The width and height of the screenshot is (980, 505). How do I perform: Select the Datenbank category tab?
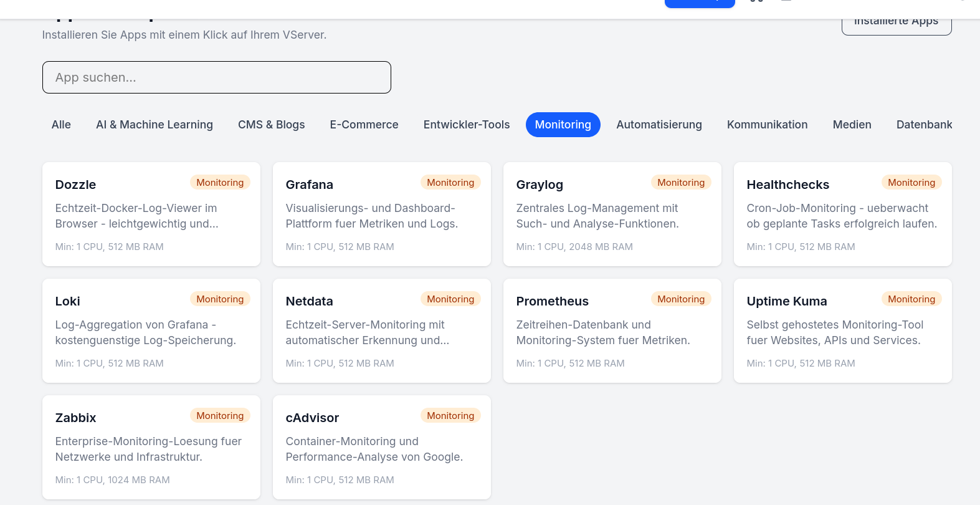pyautogui.click(x=924, y=125)
